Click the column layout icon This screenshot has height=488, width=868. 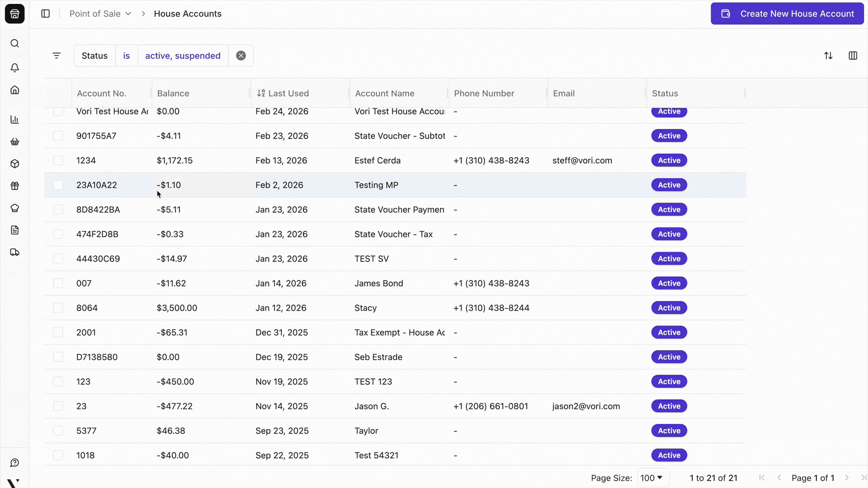(853, 56)
